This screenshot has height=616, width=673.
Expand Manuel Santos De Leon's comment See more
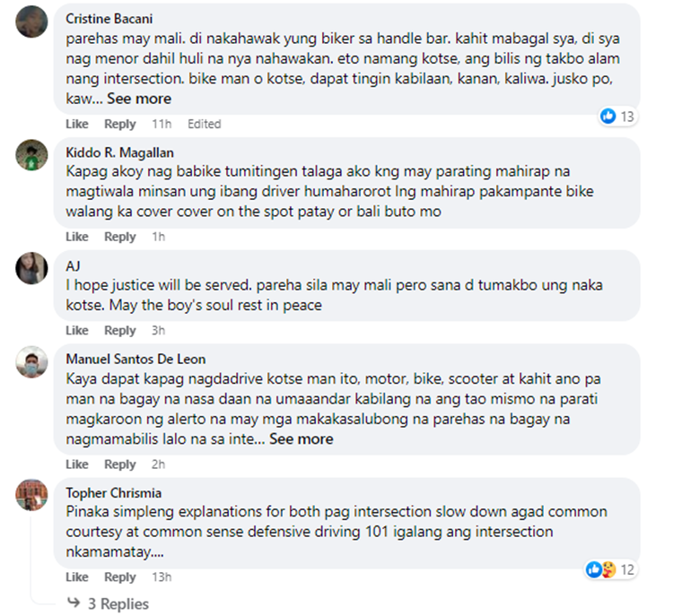(302, 438)
